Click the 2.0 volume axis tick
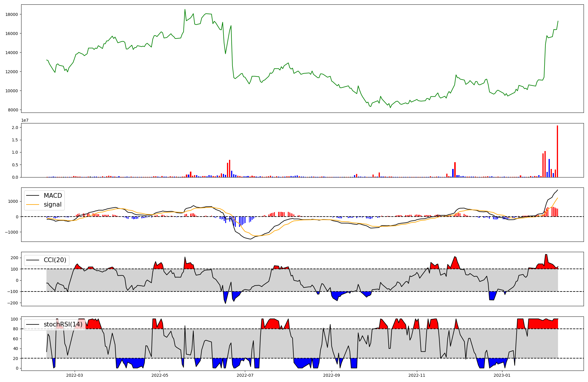Image resolution: width=588 pixels, height=382 pixels. [15, 128]
